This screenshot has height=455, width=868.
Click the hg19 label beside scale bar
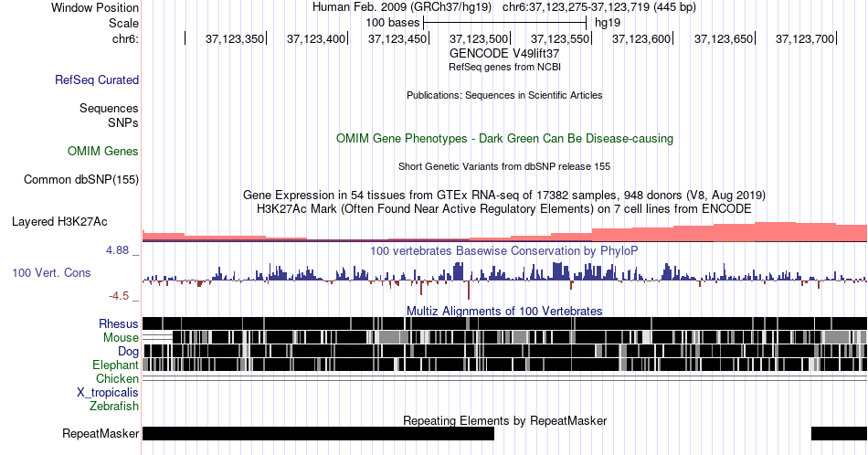pos(608,23)
